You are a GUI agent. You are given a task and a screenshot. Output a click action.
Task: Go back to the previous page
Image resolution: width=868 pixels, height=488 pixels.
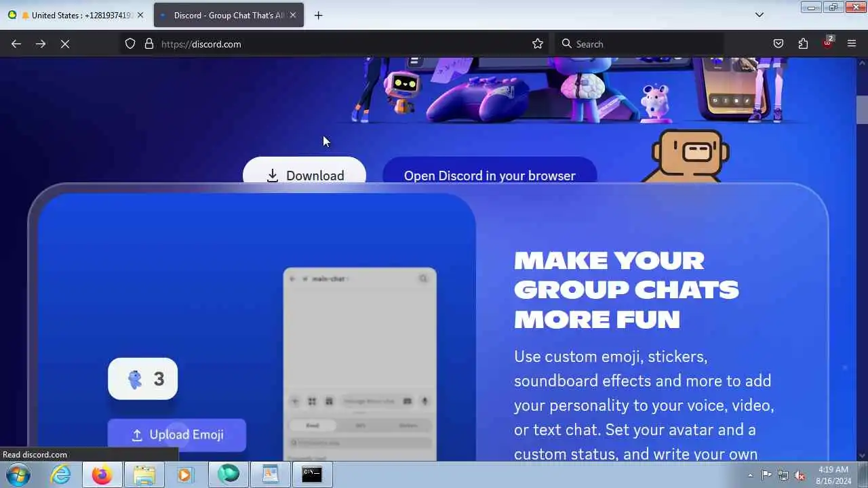[16, 44]
